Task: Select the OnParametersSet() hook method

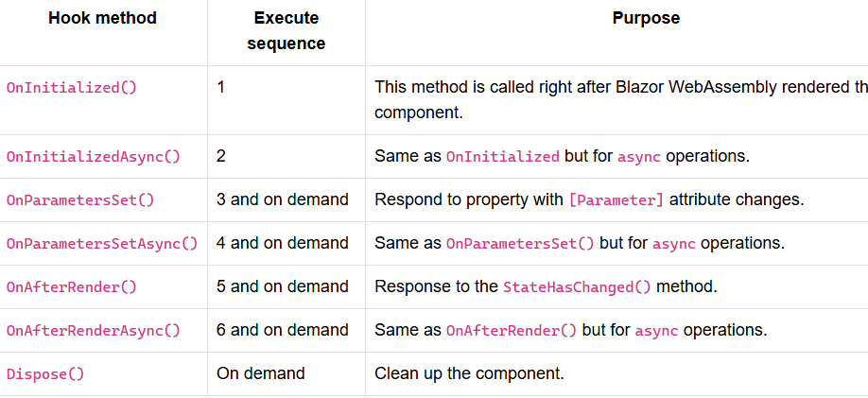Action: pos(80,199)
